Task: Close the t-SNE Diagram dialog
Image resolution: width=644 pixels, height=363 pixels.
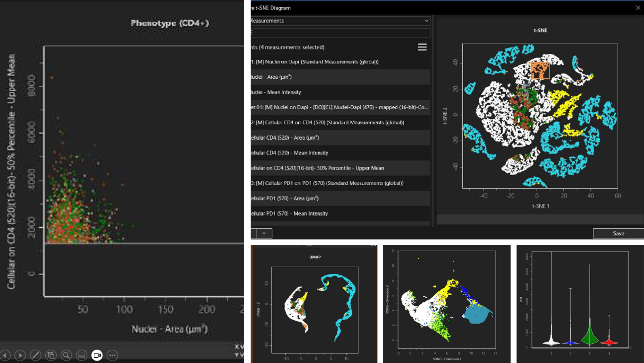Action: coord(638,8)
